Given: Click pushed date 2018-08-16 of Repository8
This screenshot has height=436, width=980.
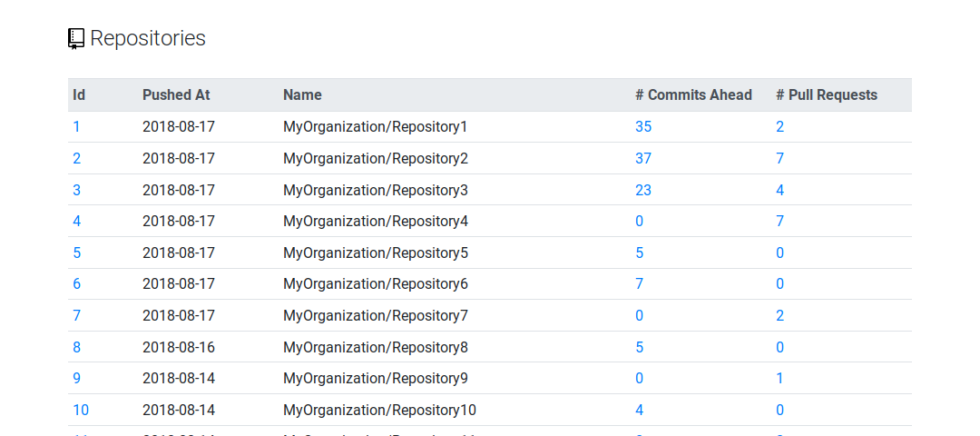Looking at the screenshot, I should click(x=179, y=347).
